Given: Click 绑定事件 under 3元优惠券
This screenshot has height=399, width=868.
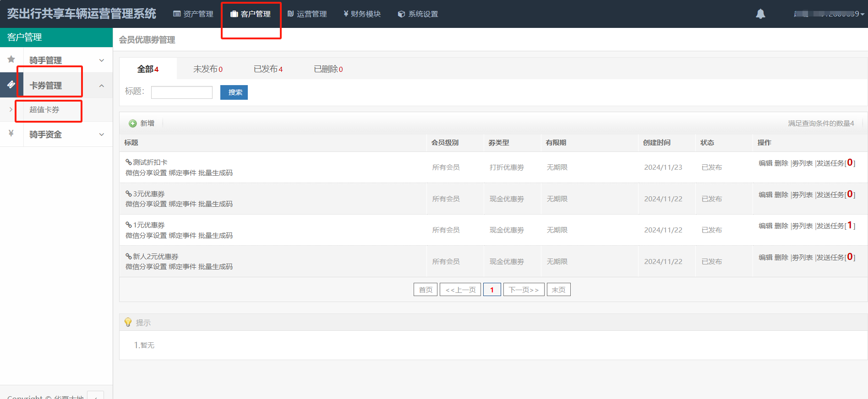Looking at the screenshot, I should [182, 204].
